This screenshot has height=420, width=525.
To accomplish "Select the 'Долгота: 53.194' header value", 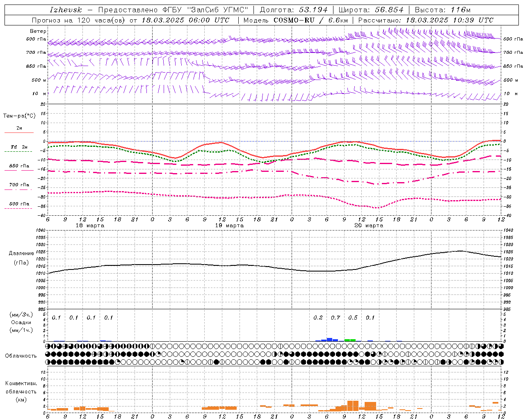I will pos(294,10).
